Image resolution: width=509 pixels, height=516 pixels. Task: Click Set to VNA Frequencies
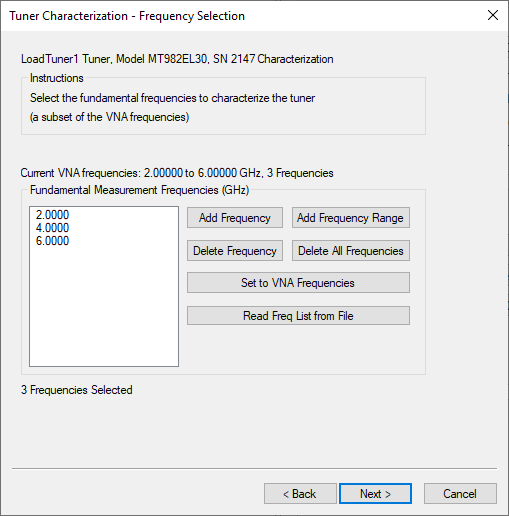298,283
